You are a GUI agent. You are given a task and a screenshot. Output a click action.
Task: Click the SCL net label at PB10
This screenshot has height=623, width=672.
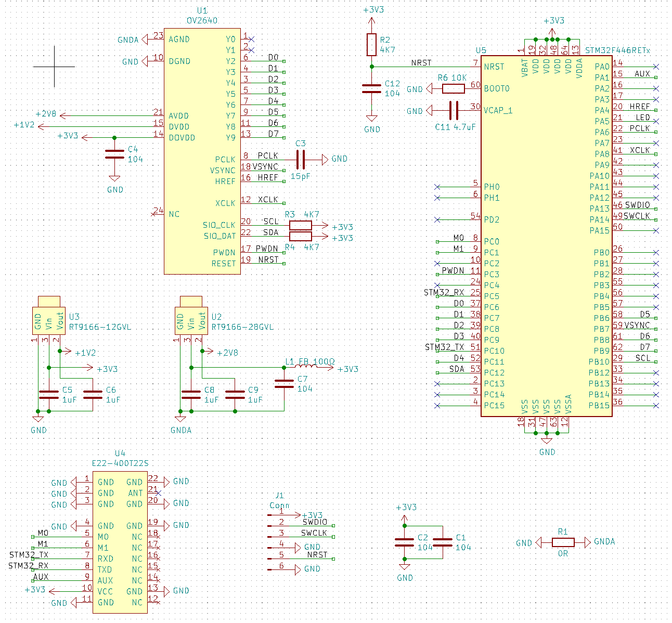643,358
